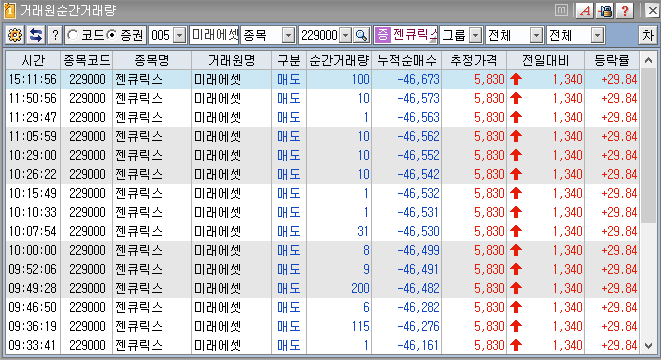Close the 거래원순간거래량 window
This screenshot has width=661, height=360.
(x=652, y=11)
